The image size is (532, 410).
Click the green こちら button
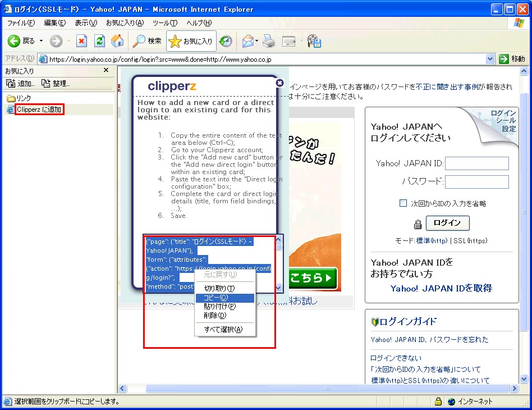[313, 278]
